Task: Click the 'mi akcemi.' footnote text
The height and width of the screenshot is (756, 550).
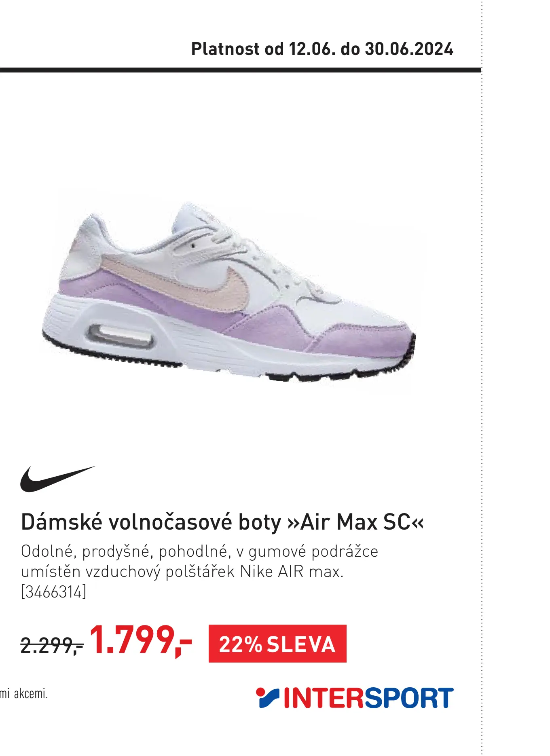Action: point(24,694)
